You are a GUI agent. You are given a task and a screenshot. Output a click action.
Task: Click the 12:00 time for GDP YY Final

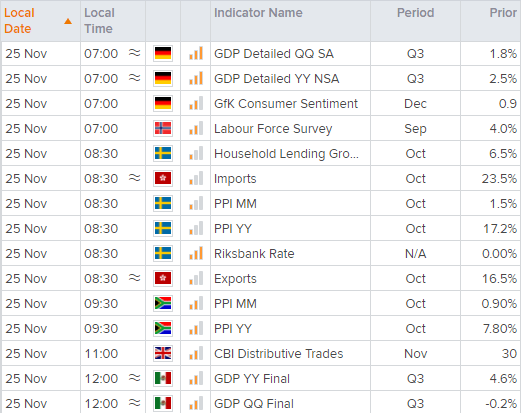coord(101,378)
